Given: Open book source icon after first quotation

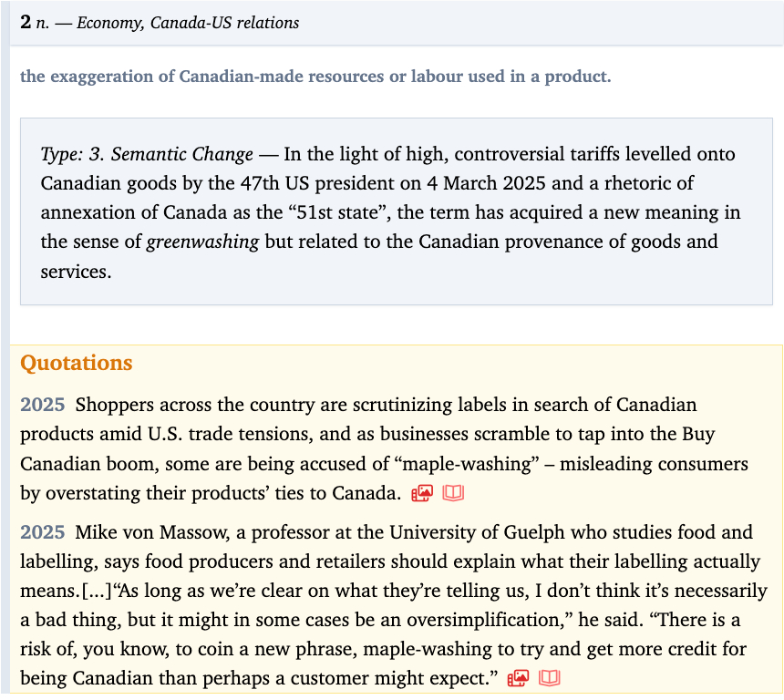Looking at the screenshot, I should point(453,494).
